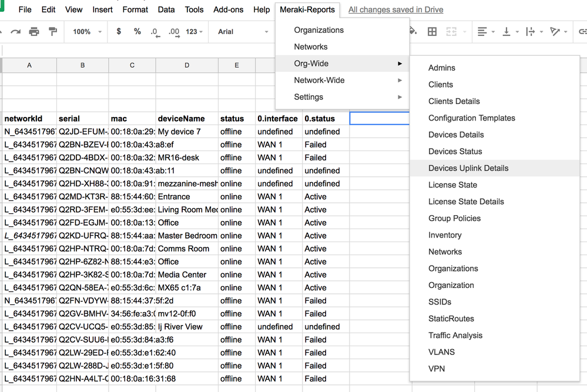Click the print icon

click(34, 32)
